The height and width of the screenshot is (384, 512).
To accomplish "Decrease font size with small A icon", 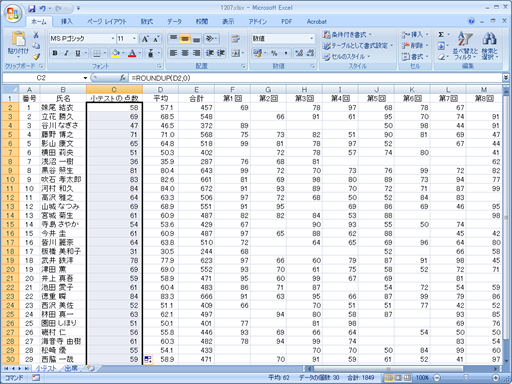I will click(x=156, y=39).
